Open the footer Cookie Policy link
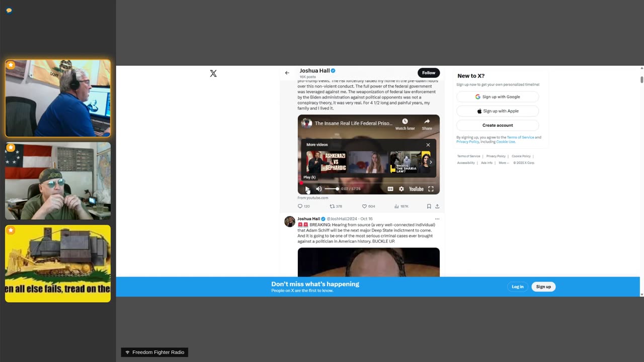 pyautogui.click(x=521, y=156)
